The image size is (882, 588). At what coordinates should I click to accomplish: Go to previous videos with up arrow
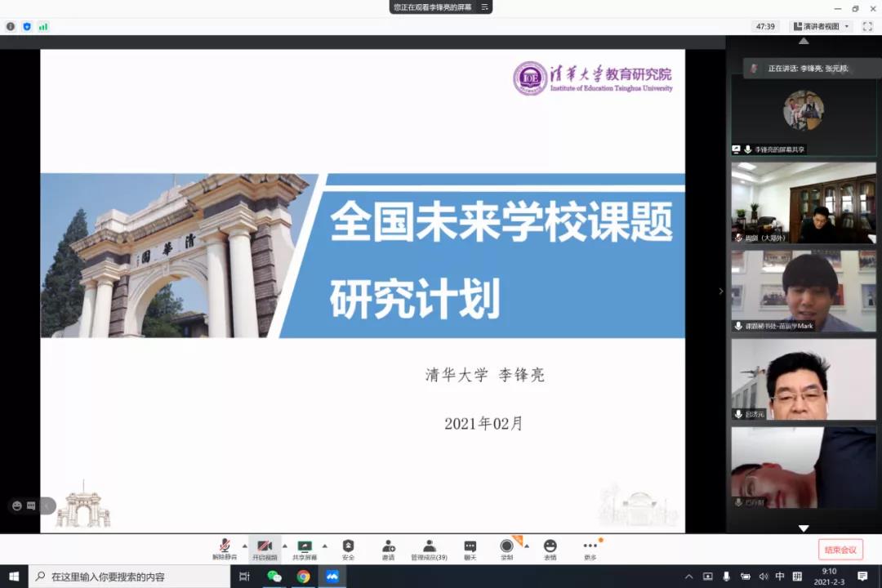point(804,41)
